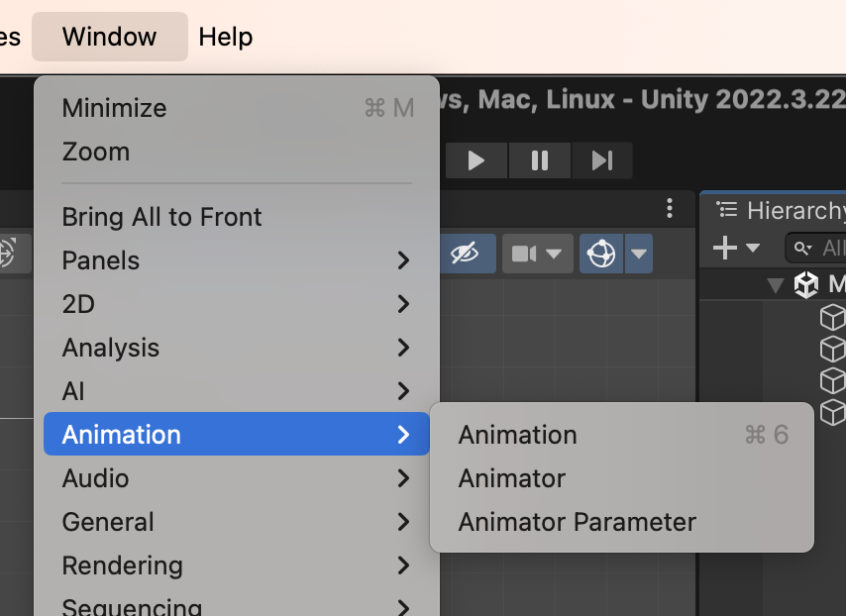This screenshot has height=616, width=846.
Task: Select the first cube GameObject in Hierarchy
Action: pos(833,318)
